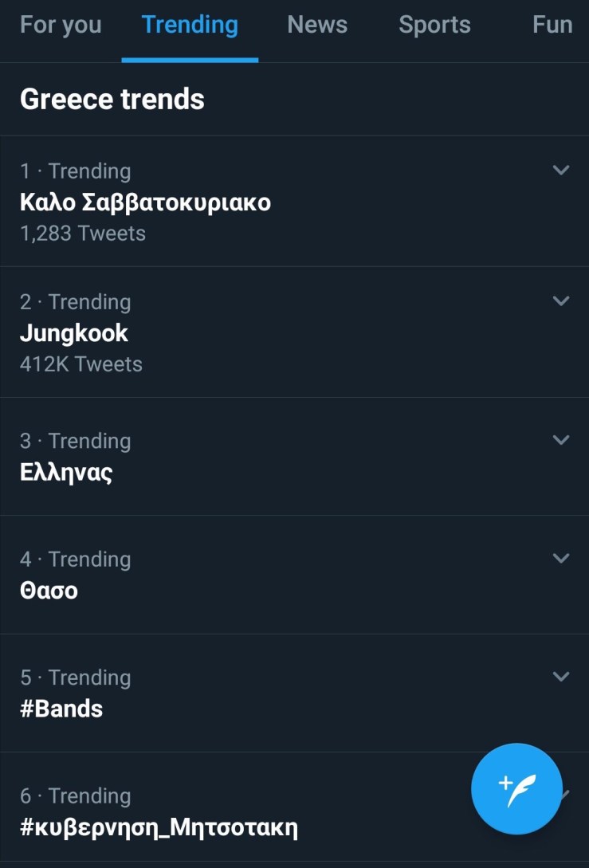Viewport: 589px width, 868px height.
Task: Tap the 412K Tweets count
Action: (x=81, y=364)
